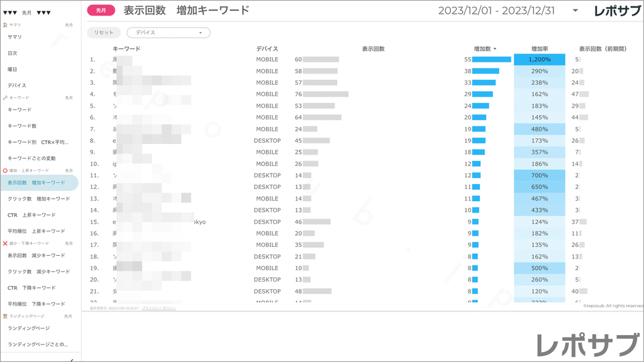Select 平均順位 下降キーワード in the sidebar
The width and height of the screenshot is (644, 362).
point(35,304)
